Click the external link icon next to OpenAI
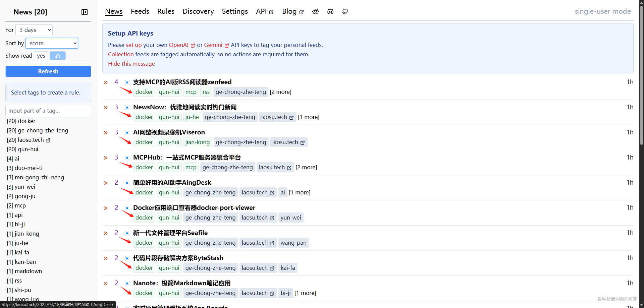This screenshot has width=644, height=308. [193, 45]
